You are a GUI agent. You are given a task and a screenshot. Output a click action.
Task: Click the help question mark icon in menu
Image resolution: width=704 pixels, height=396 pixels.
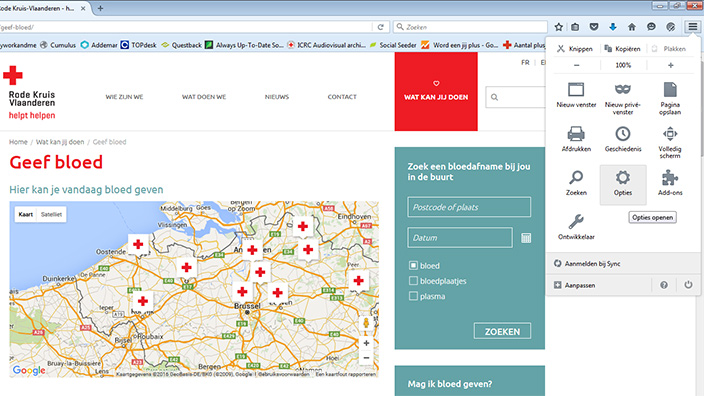tap(664, 285)
